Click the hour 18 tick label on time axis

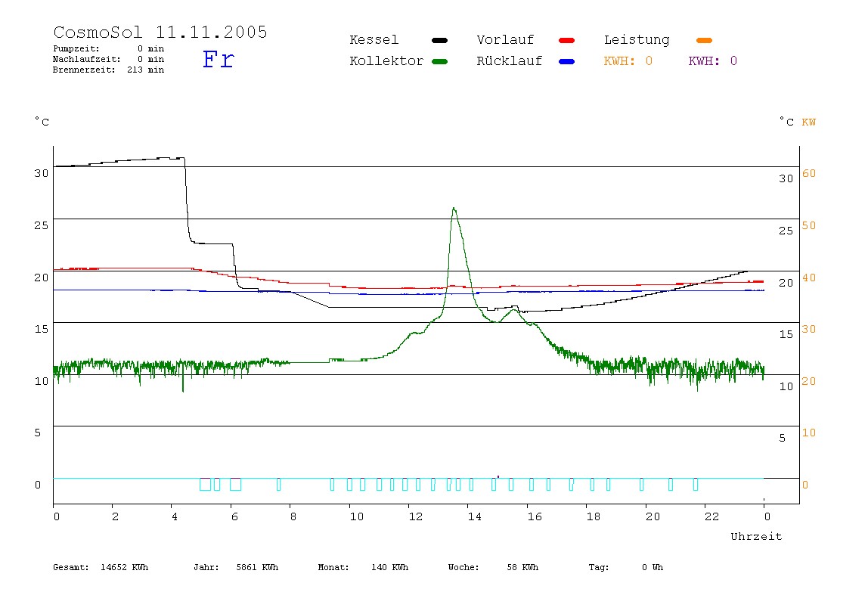point(593,516)
